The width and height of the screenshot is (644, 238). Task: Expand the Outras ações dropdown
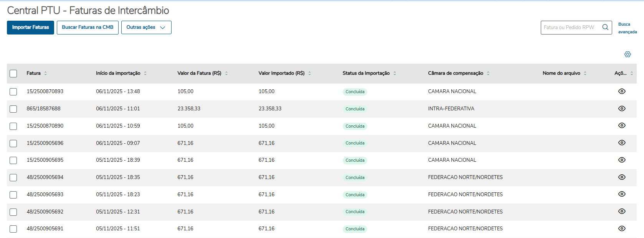[x=146, y=28]
